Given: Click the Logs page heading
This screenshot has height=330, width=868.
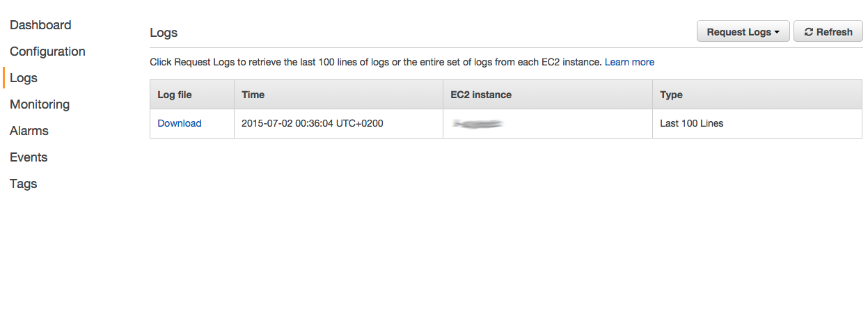Looking at the screenshot, I should 164,33.
